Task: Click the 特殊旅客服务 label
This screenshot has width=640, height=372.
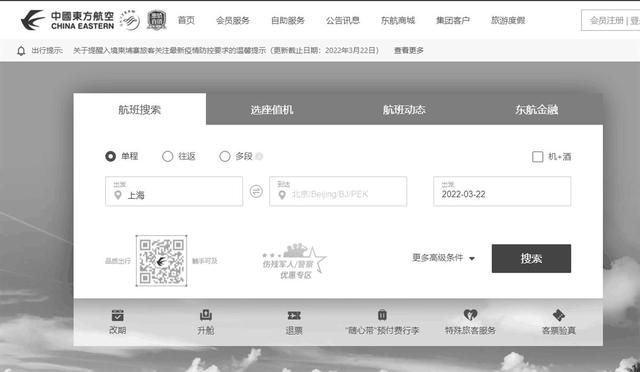Action: click(470, 330)
